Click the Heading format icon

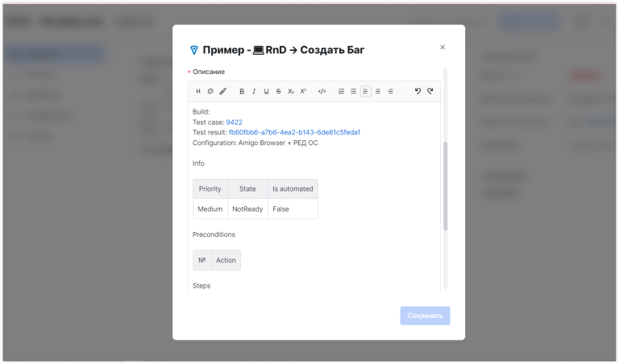click(x=198, y=92)
